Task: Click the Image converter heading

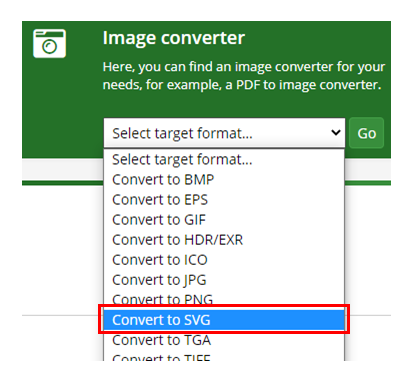Action: point(174,38)
